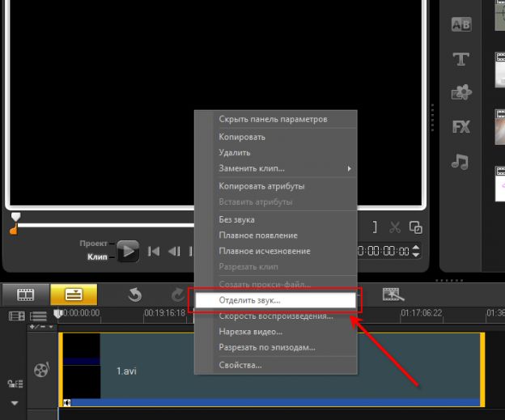The height and width of the screenshot is (420, 505).
Task: Click the scissors cut clip icon
Action: tap(395, 227)
